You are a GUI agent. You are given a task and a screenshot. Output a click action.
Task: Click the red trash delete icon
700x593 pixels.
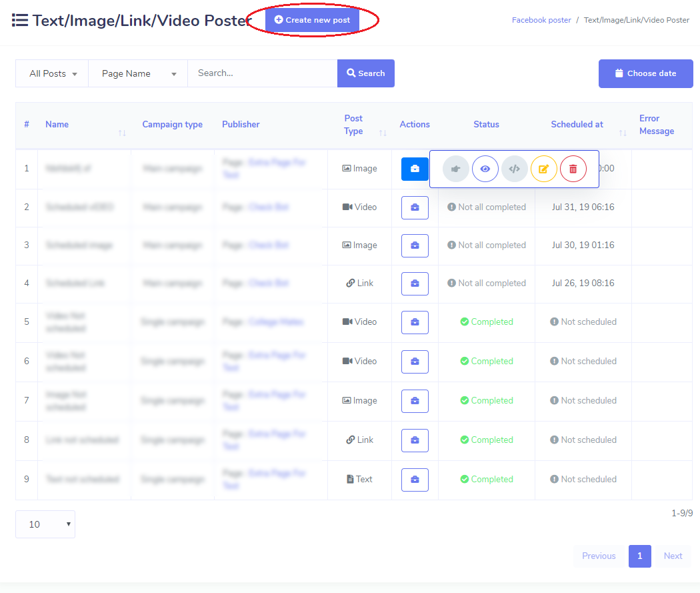[x=573, y=169]
